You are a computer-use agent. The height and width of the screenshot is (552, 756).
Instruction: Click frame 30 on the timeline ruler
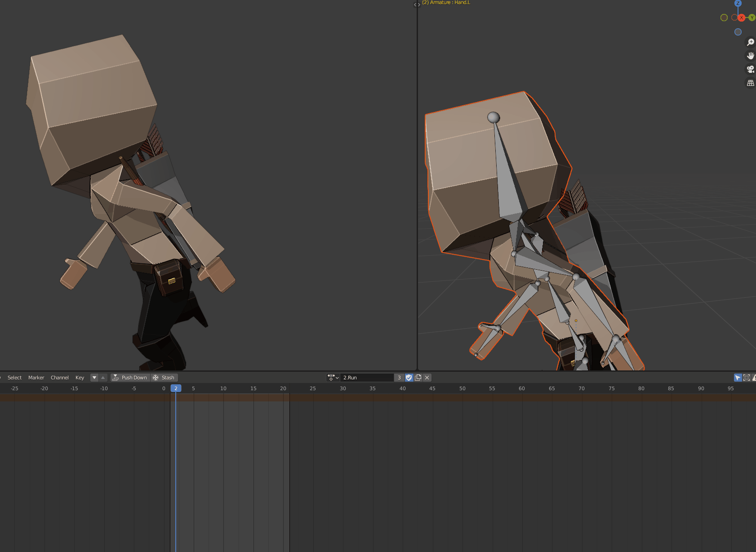pyautogui.click(x=342, y=388)
